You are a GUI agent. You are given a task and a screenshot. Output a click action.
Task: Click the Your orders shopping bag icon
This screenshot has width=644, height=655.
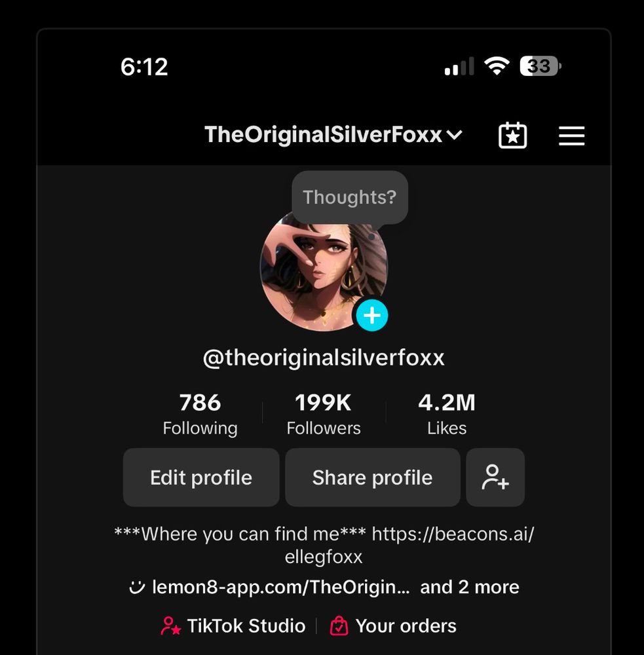(339, 626)
